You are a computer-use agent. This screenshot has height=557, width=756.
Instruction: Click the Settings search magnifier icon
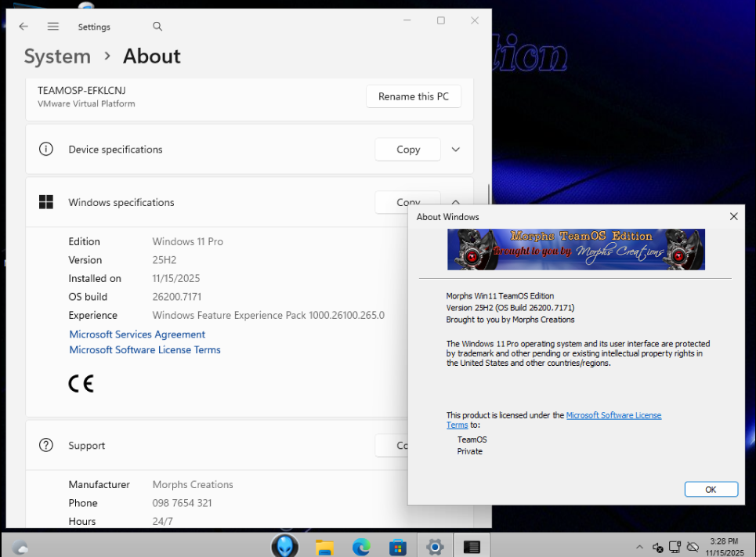click(157, 27)
